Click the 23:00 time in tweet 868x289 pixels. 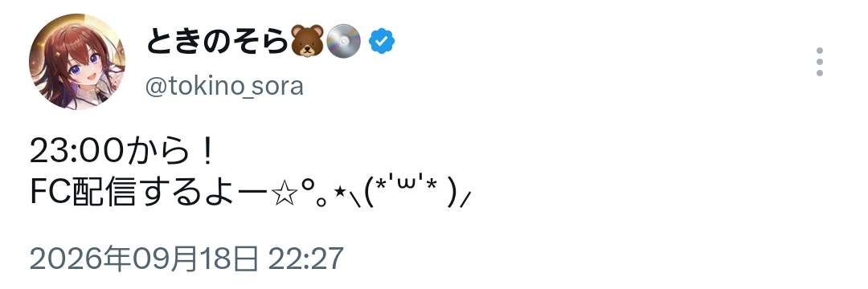pyautogui.click(x=76, y=152)
